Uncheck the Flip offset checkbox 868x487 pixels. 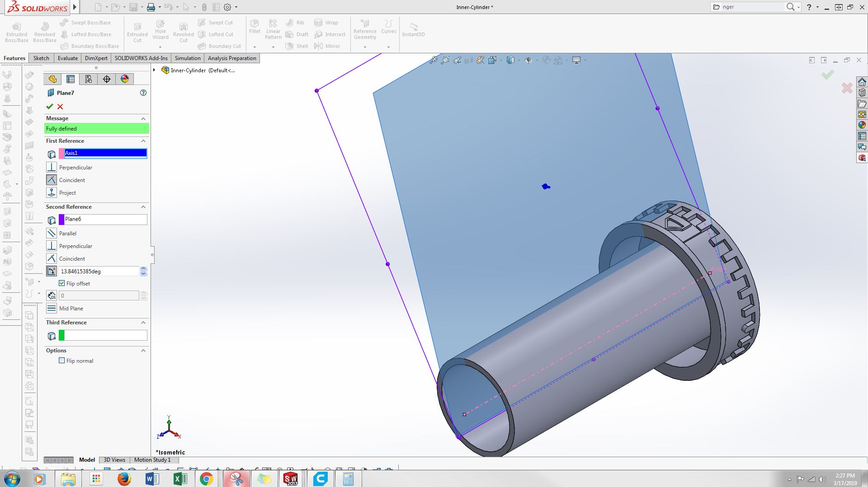tap(62, 283)
